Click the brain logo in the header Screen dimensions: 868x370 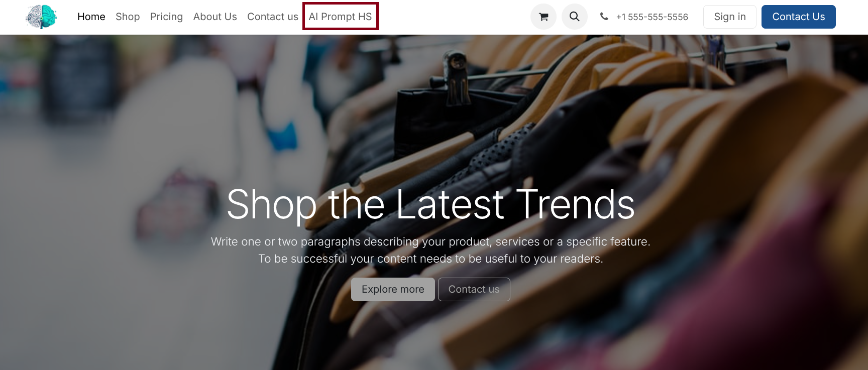point(41,17)
